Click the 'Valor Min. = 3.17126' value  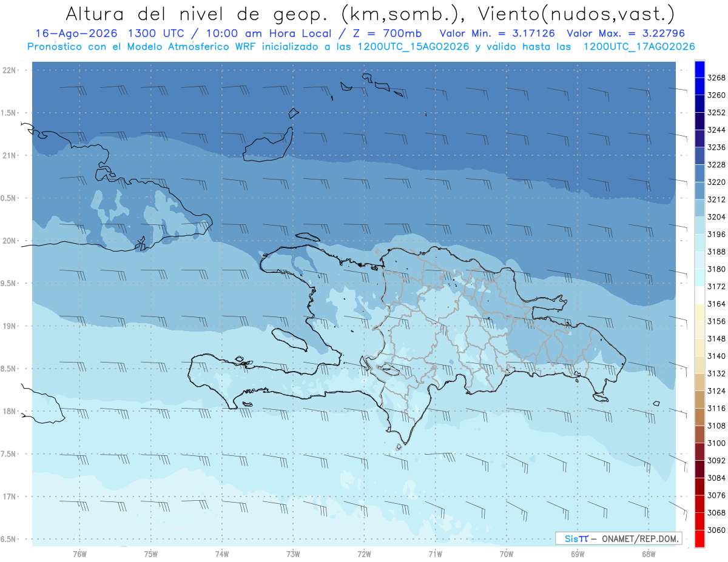(x=498, y=34)
